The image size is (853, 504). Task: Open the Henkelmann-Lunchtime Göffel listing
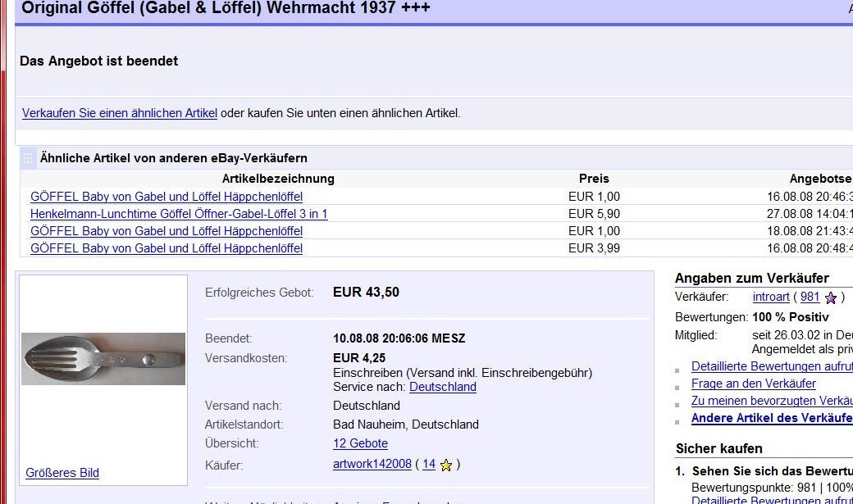179,214
